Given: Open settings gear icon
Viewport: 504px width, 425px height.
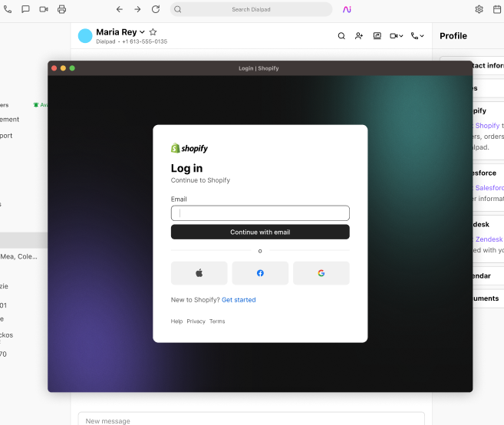Looking at the screenshot, I should (x=479, y=9).
